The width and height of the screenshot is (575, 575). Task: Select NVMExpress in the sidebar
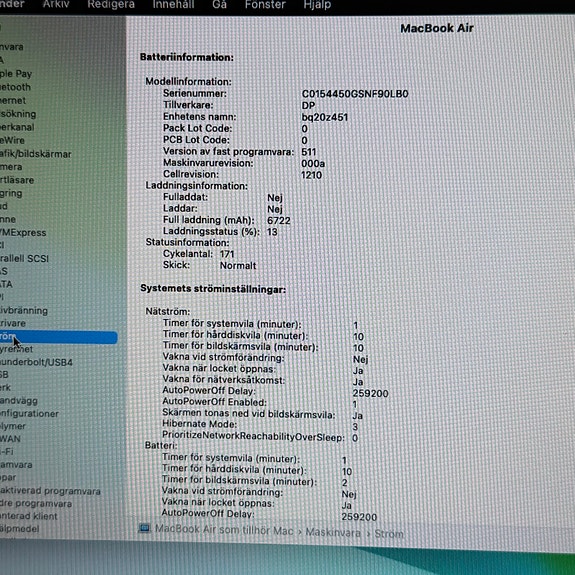[23, 232]
